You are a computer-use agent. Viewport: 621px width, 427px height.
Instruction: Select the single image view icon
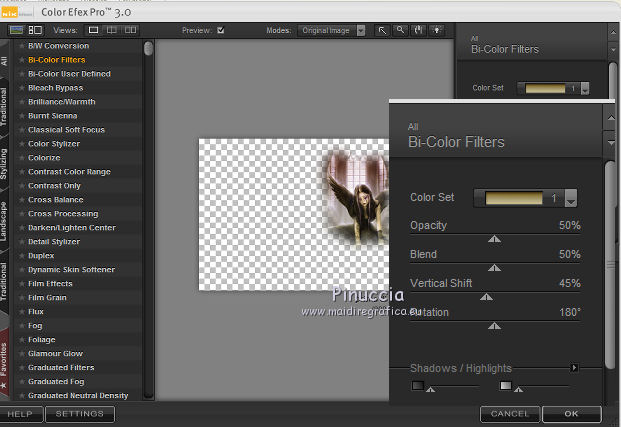pyautogui.click(x=93, y=30)
